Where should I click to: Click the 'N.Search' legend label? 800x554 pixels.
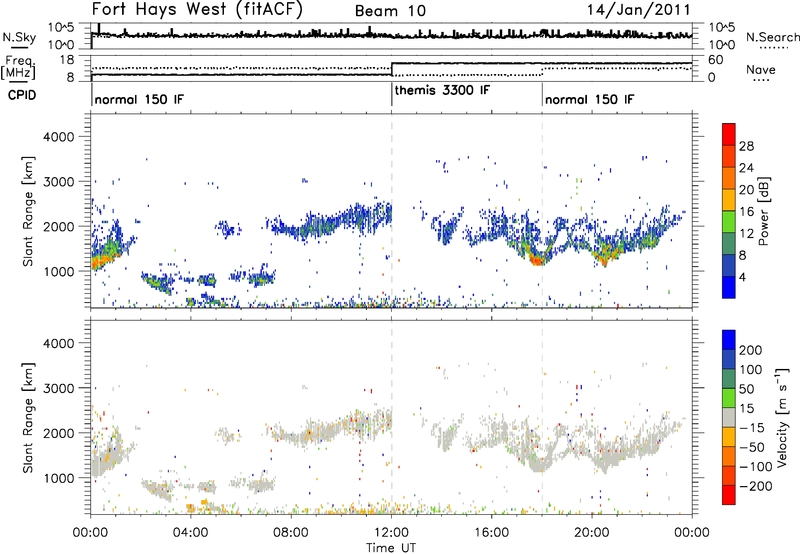coord(772,37)
